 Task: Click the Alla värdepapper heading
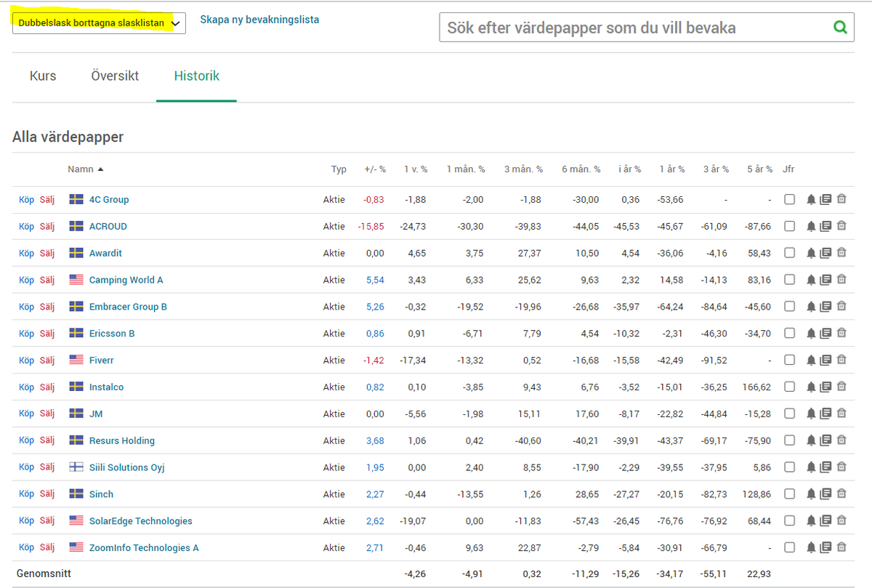[x=68, y=137]
